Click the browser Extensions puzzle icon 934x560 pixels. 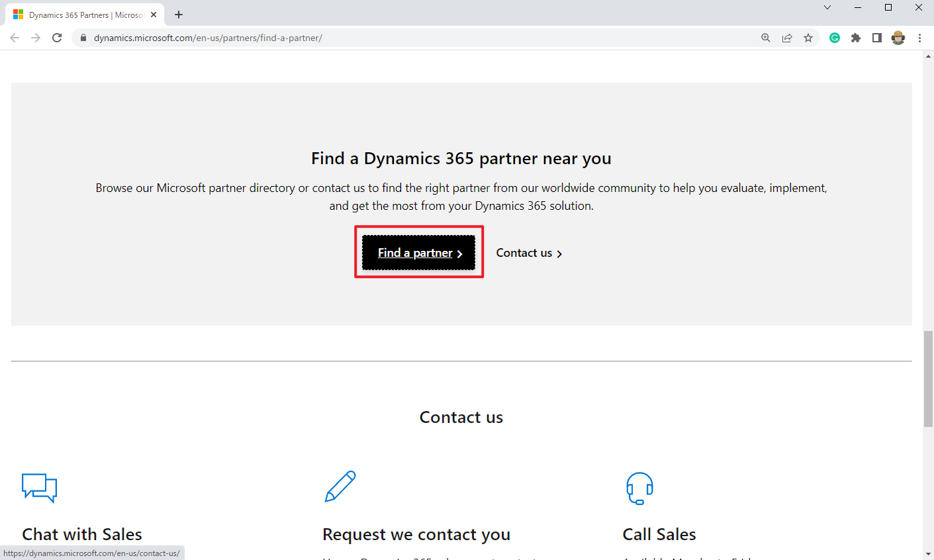click(x=855, y=38)
